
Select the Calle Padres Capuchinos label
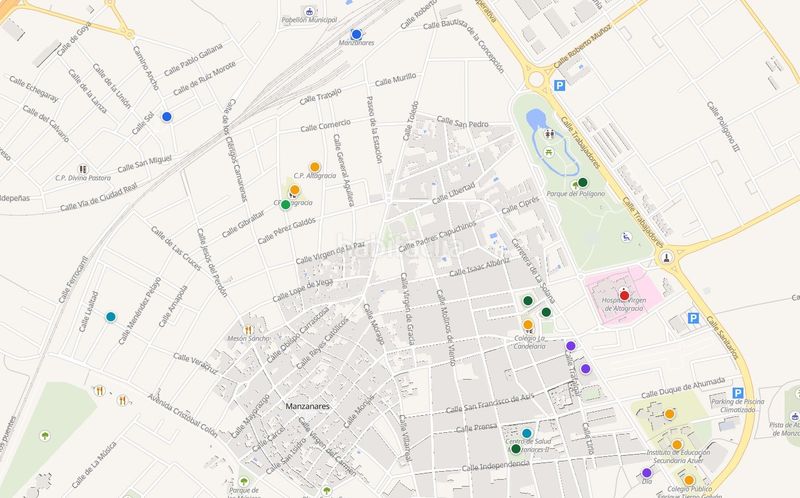(437, 237)
